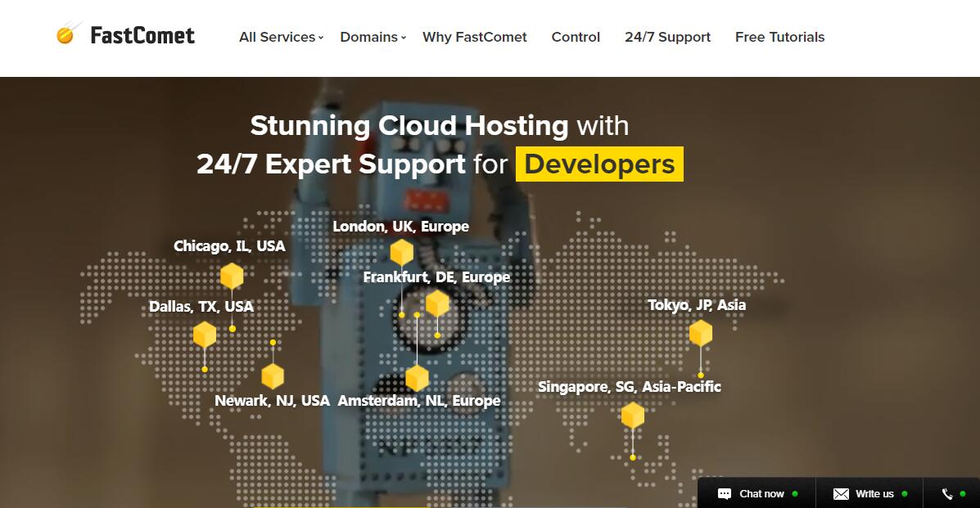Select the London datacenter cube icon
The height and width of the screenshot is (508, 980).
[402, 253]
